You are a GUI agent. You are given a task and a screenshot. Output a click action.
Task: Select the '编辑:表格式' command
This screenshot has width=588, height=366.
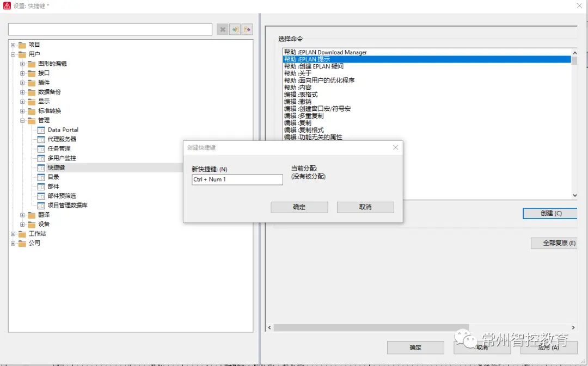click(x=427, y=95)
